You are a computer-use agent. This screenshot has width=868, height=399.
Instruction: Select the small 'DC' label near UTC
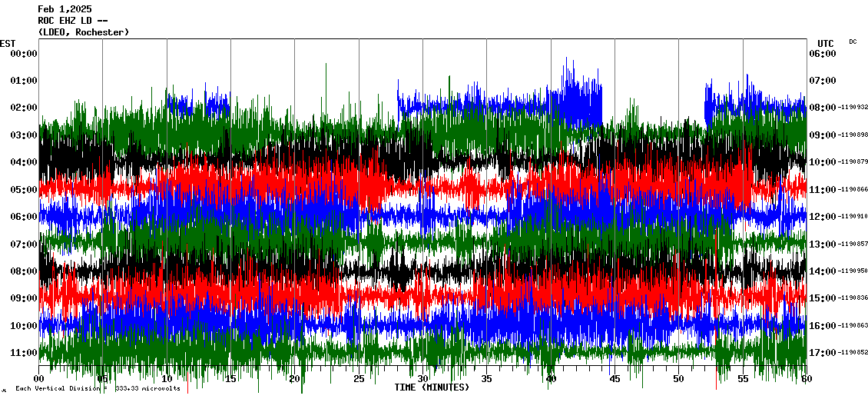click(x=853, y=42)
